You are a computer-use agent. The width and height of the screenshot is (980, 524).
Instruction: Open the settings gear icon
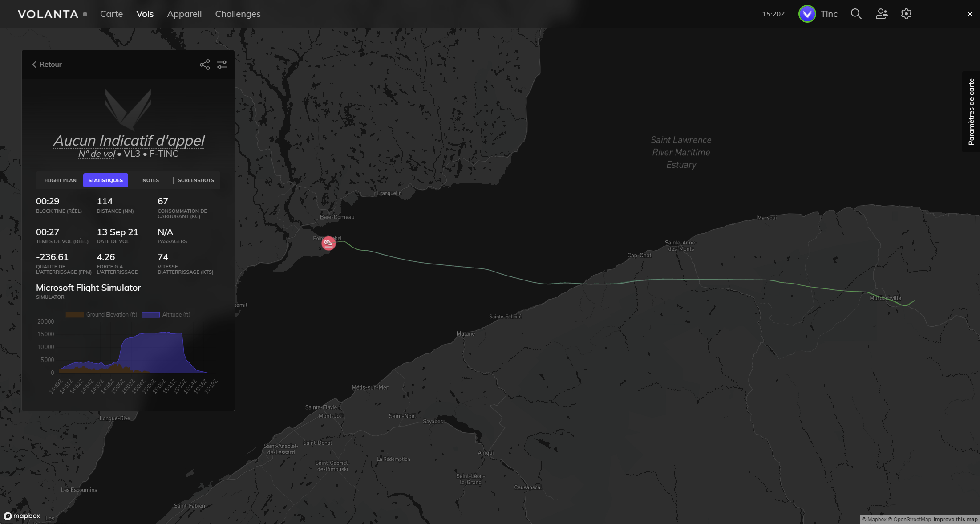tap(906, 14)
